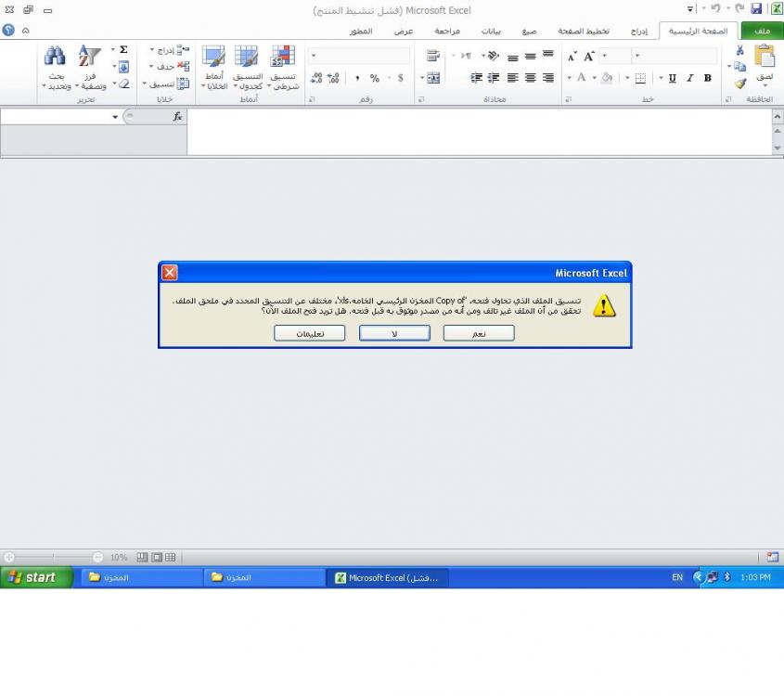Screen dimensions: 784x696
Task: Open the font name dropdown
Action: point(637,56)
